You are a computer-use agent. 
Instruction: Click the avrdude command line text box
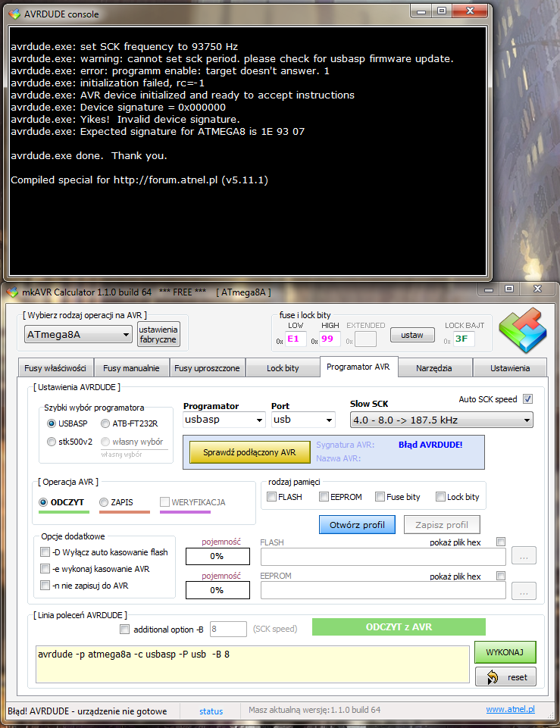(252, 664)
